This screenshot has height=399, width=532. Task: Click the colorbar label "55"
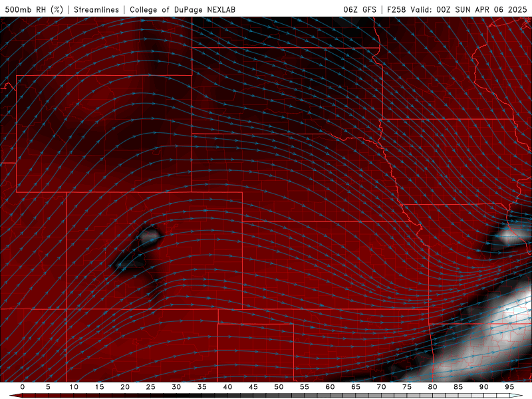(x=304, y=387)
